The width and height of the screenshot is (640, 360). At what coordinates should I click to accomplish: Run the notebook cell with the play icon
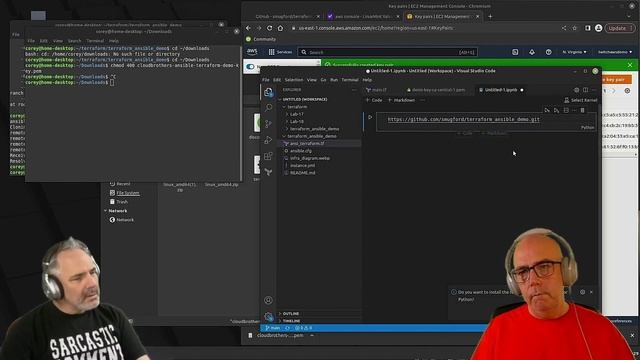370,118
